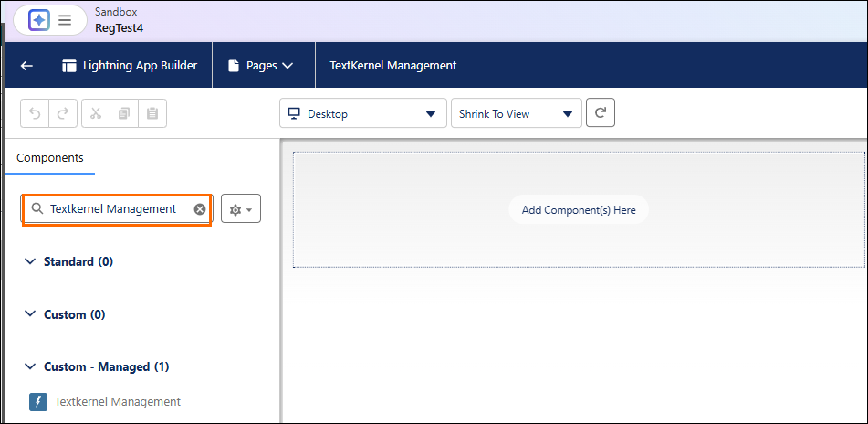Open the component settings gear menu

(241, 209)
